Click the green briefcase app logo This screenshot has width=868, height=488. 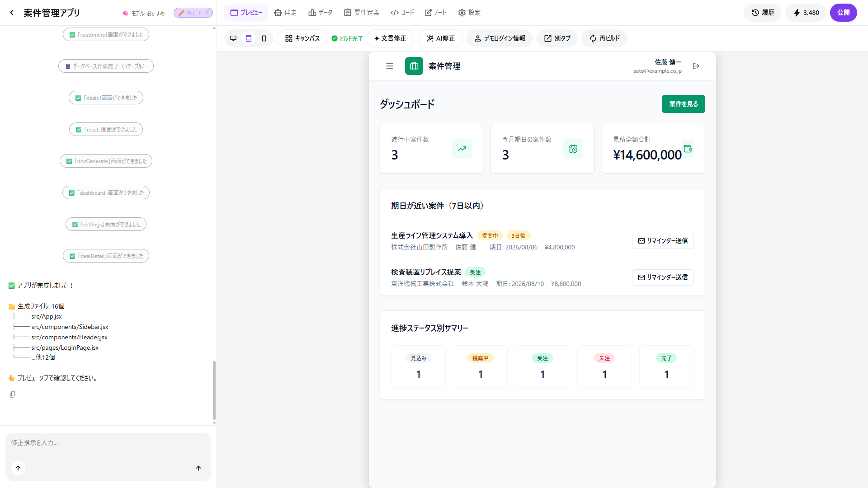point(414,66)
